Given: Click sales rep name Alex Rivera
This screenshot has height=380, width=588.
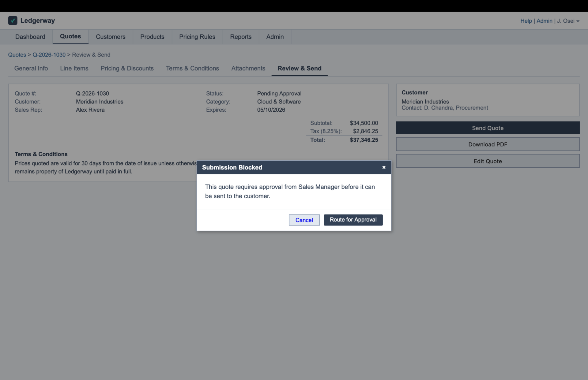Looking at the screenshot, I should 90,110.
